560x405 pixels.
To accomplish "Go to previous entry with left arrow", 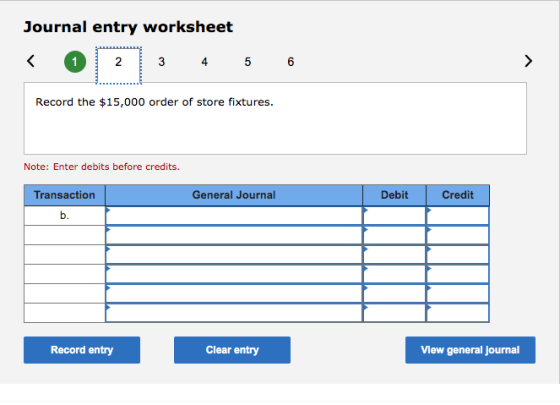I will point(31,61).
